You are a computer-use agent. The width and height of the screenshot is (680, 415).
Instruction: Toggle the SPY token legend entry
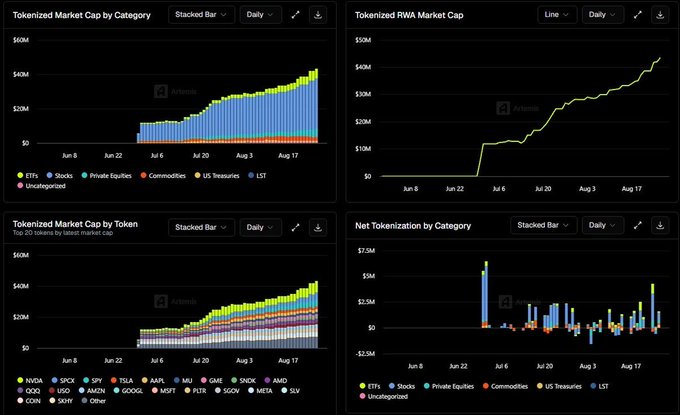(92, 380)
